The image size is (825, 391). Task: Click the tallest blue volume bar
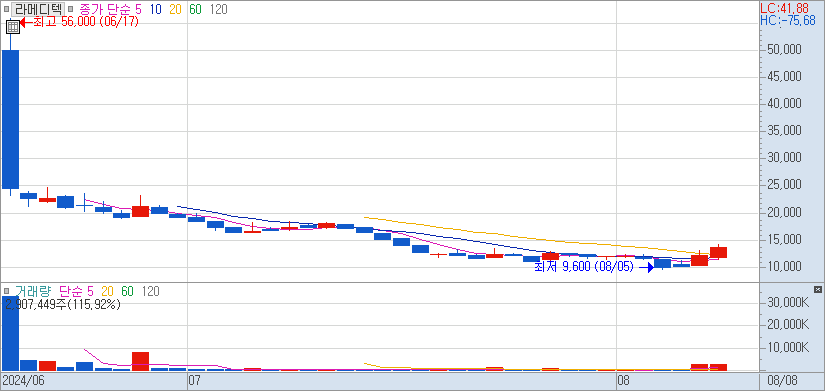pyautogui.click(x=11, y=333)
